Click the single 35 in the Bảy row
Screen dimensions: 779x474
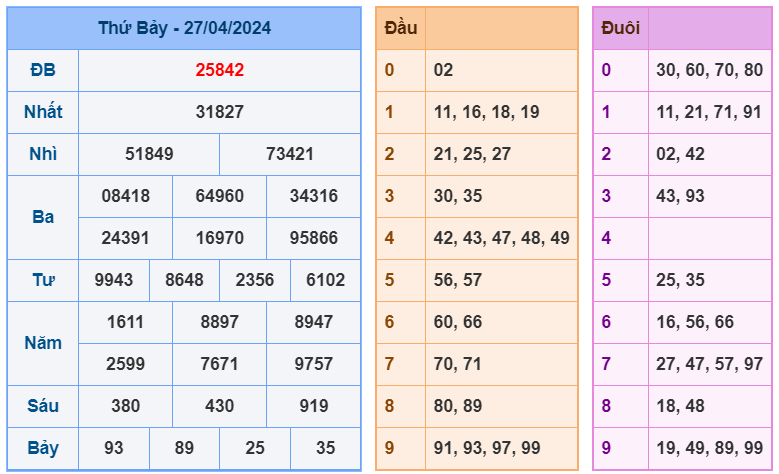click(x=325, y=448)
